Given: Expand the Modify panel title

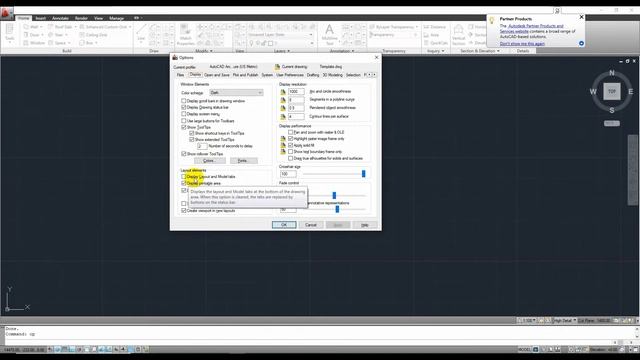Looking at the screenshot, I should [204, 51].
